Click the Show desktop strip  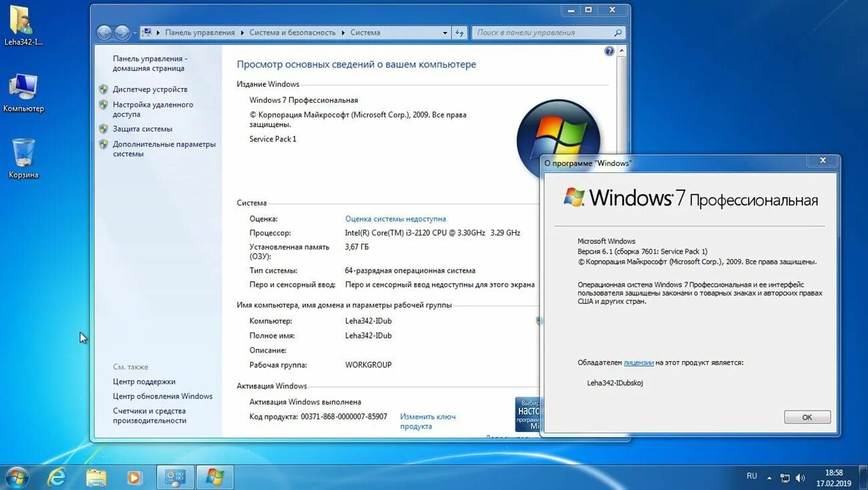(863, 477)
